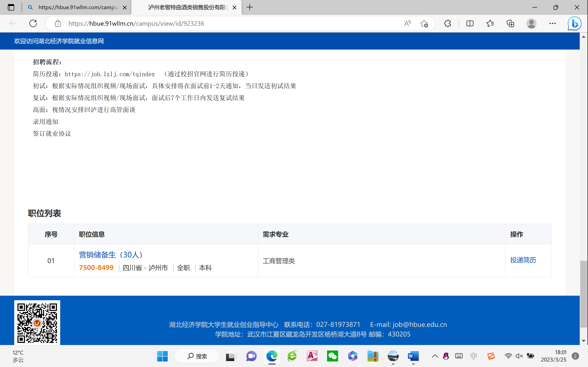This screenshot has width=588, height=367.
Task: Toggle split screen view icon
Action: tap(470, 23)
